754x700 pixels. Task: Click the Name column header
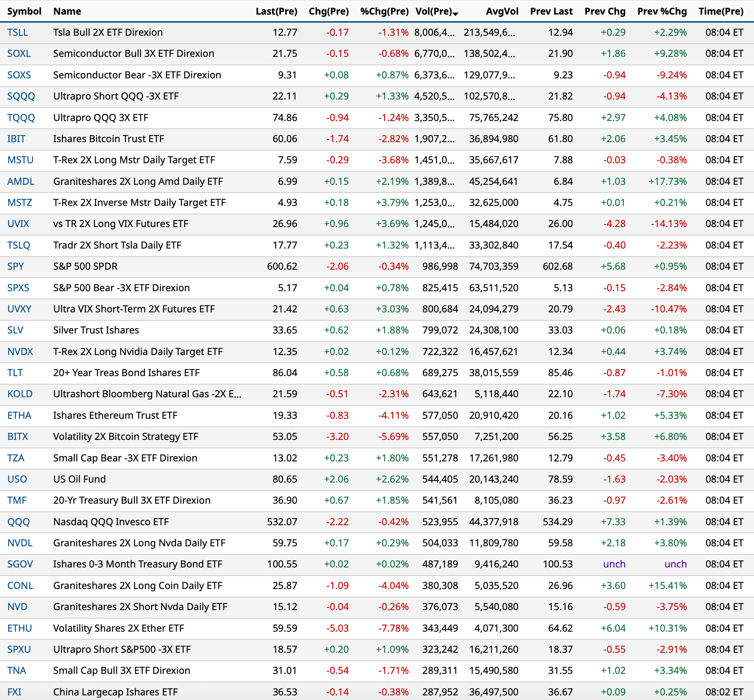(x=67, y=12)
